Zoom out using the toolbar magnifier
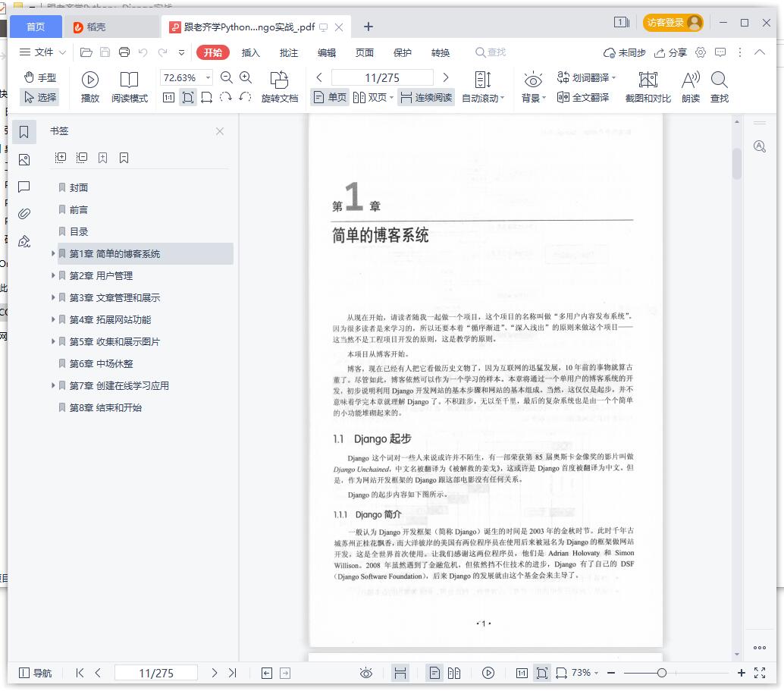Image resolution: width=784 pixels, height=691 pixels. (227, 77)
